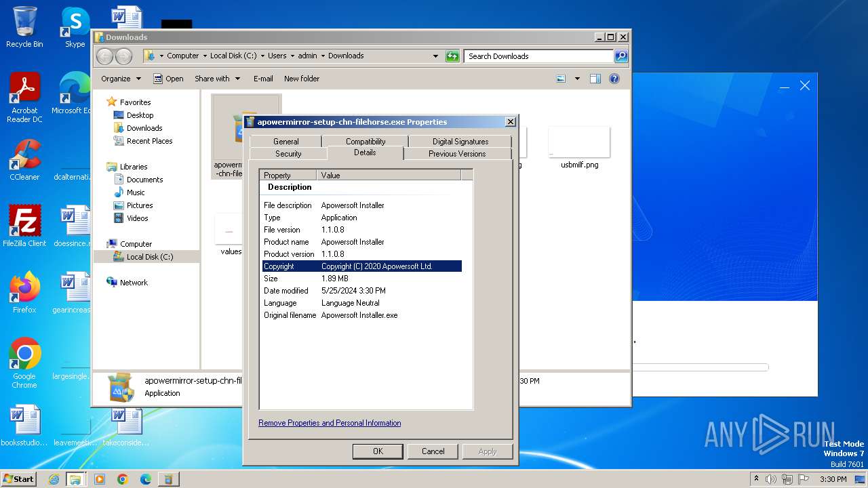Viewport: 868px width, 488px height.
Task: Open address bar history dropdown
Action: 435,56
